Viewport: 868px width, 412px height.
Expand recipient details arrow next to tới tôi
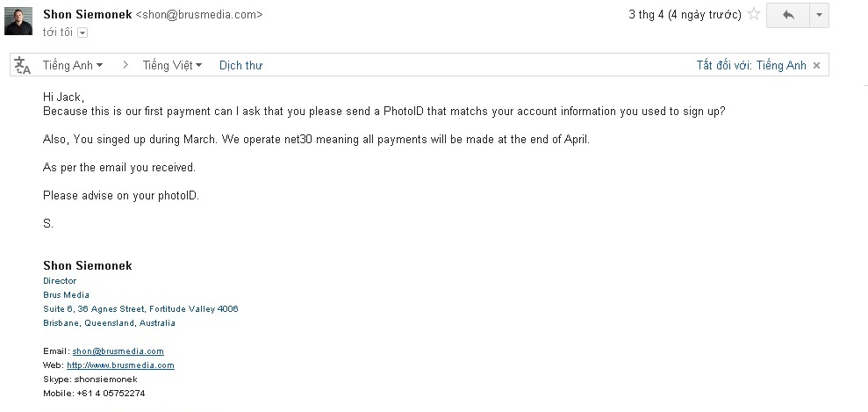tap(82, 33)
